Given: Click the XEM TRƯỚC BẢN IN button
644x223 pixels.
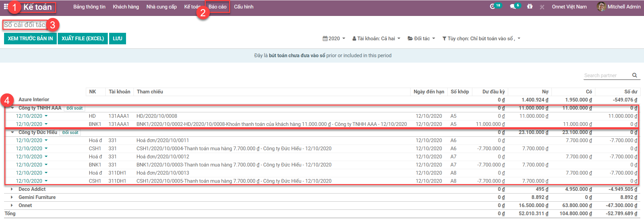Looking at the screenshot, I should pos(30,39).
